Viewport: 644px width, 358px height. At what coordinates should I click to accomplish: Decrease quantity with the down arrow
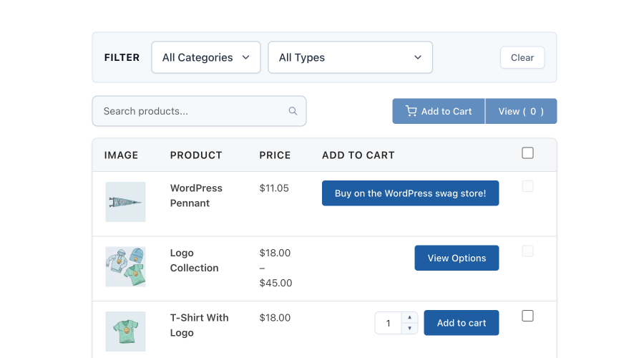tap(409, 328)
